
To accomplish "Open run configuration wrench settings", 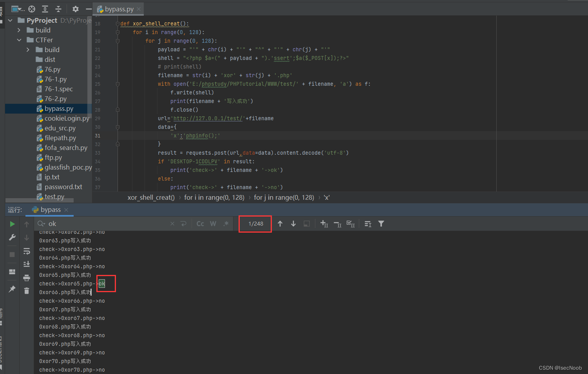I will coord(12,237).
